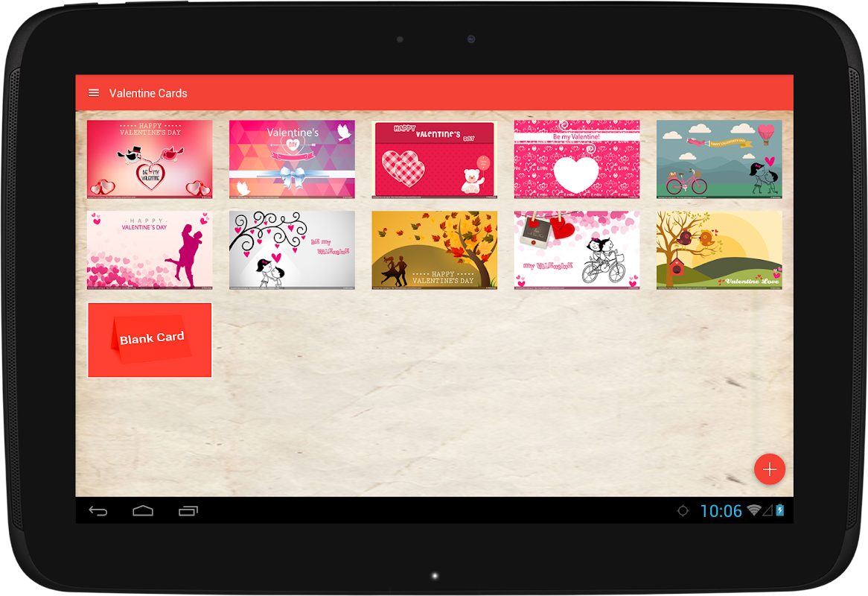Pick the autumn leaves dancing couple card
Image resolution: width=868 pixels, height=596 pixels.
(x=435, y=250)
